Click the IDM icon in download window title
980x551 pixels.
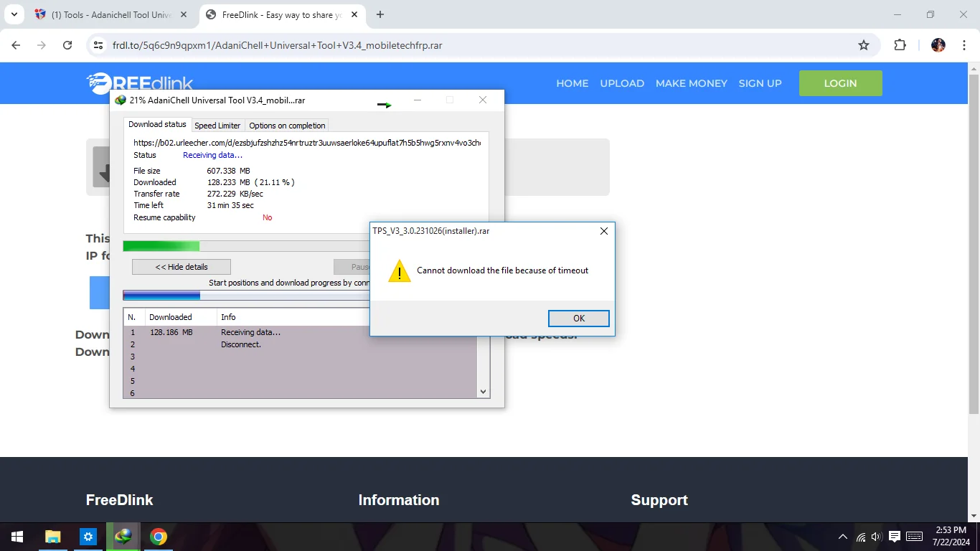(x=121, y=100)
